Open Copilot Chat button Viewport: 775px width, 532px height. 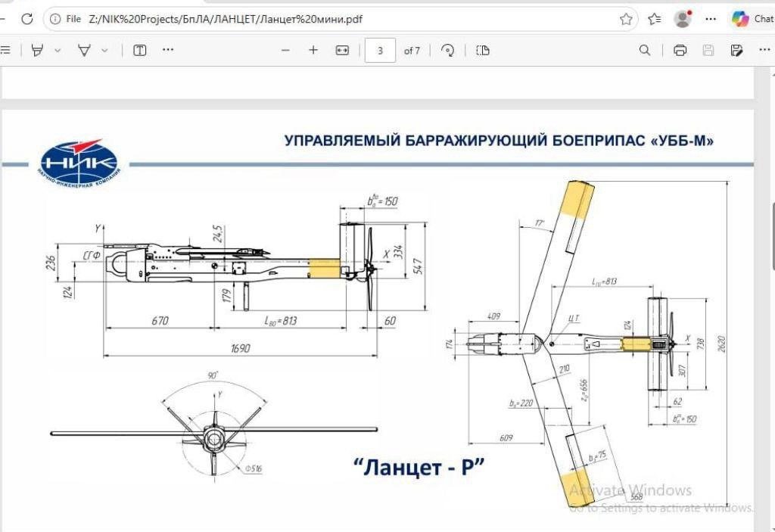[x=752, y=19]
